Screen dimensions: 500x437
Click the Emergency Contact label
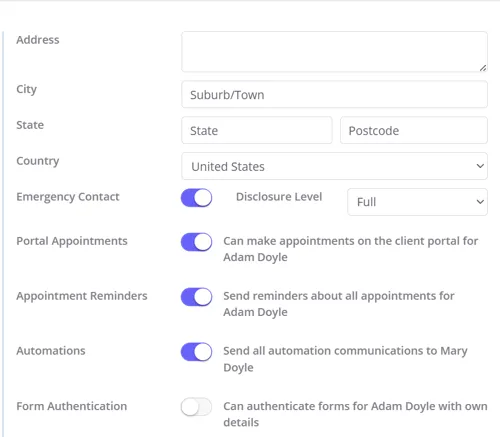(x=68, y=197)
